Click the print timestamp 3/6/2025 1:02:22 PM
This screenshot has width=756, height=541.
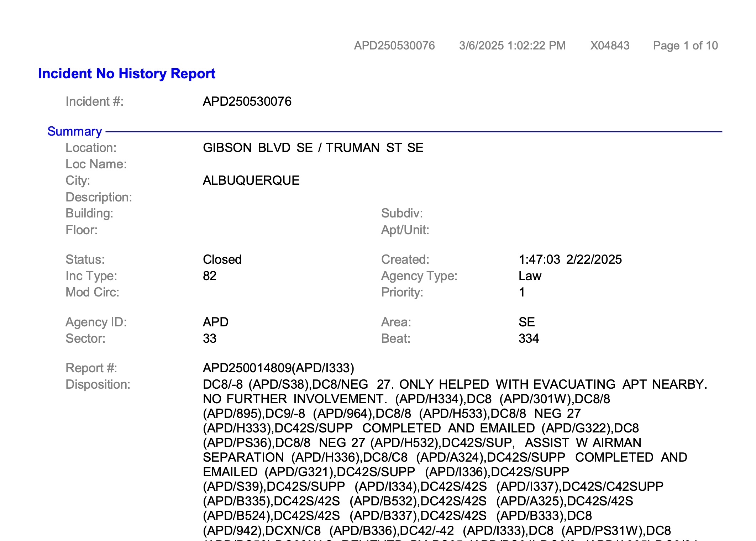(512, 46)
